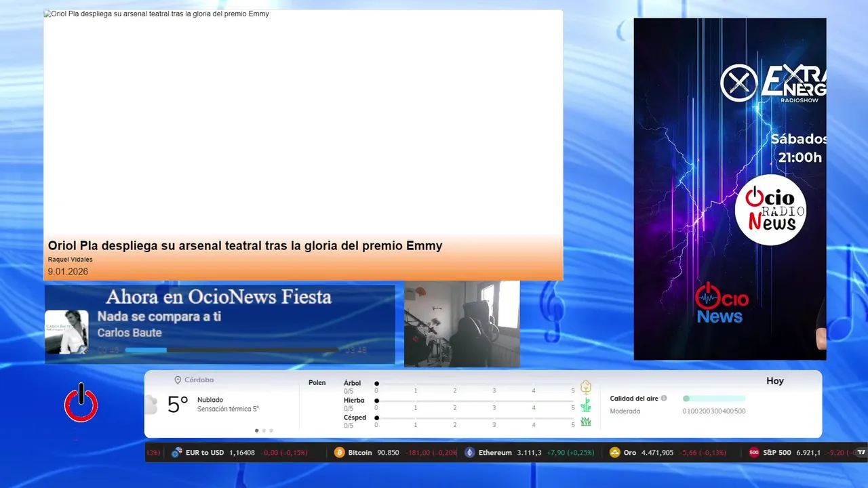
Task: Click the Césped lawn pollen icon
Action: (x=586, y=422)
